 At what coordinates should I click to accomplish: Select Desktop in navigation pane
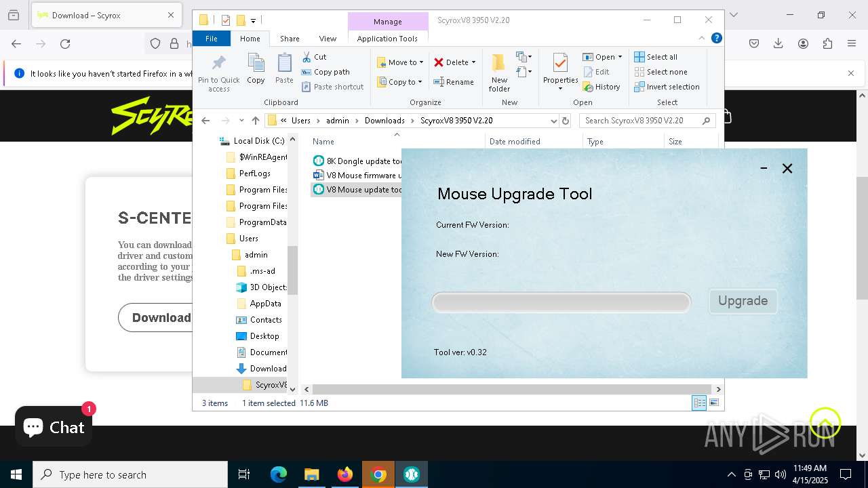(258, 336)
